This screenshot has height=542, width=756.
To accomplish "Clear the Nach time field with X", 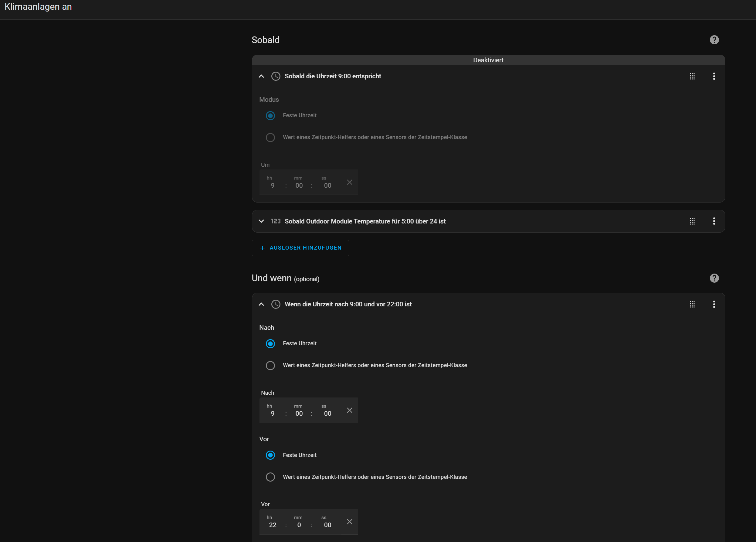I will (x=349, y=410).
